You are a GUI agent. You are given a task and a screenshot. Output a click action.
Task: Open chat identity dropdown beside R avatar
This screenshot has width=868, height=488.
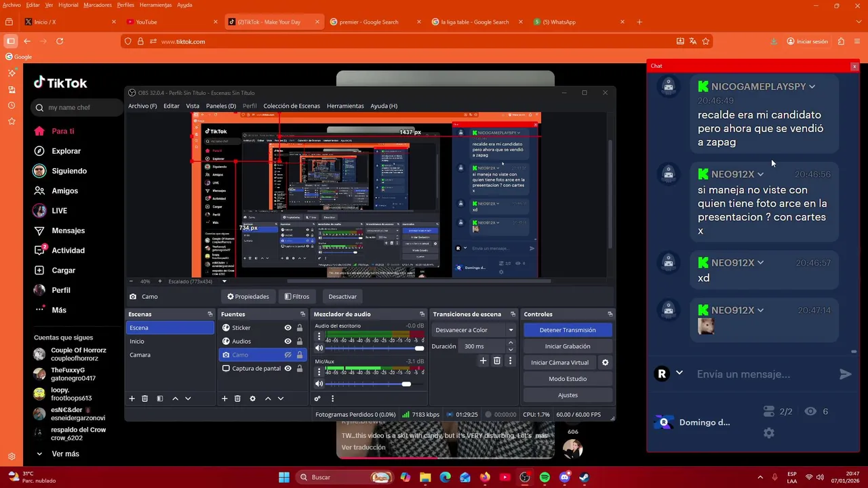tap(679, 373)
